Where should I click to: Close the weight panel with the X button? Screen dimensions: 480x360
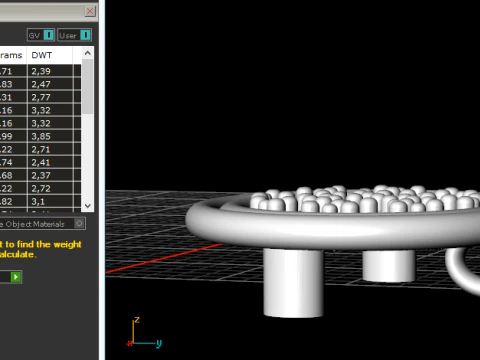click(x=90, y=11)
